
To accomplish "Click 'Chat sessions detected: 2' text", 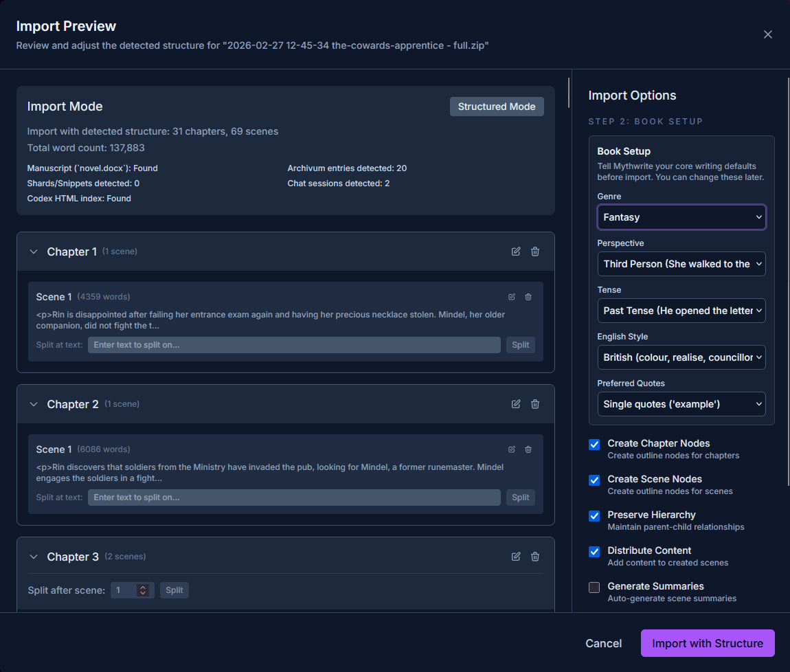I will tap(339, 183).
